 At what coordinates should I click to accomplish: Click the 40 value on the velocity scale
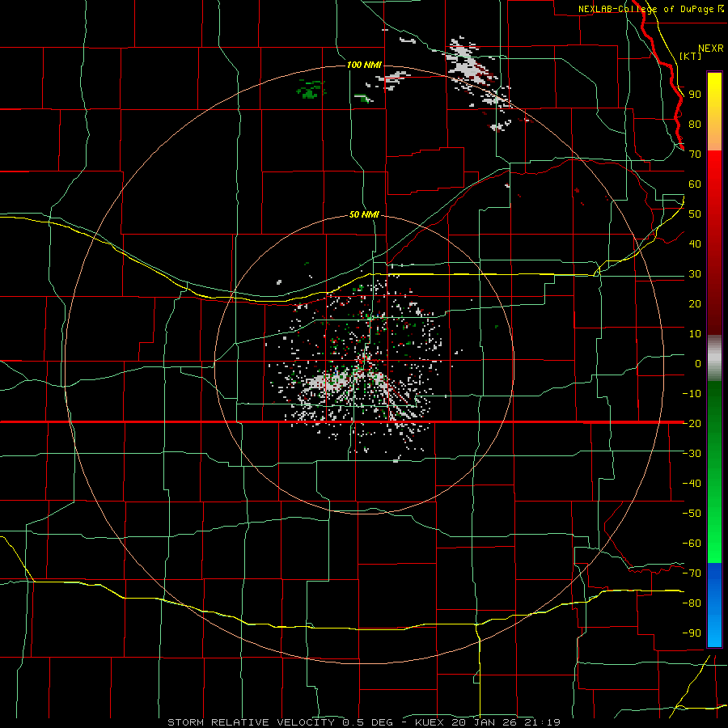pyautogui.click(x=695, y=243)
